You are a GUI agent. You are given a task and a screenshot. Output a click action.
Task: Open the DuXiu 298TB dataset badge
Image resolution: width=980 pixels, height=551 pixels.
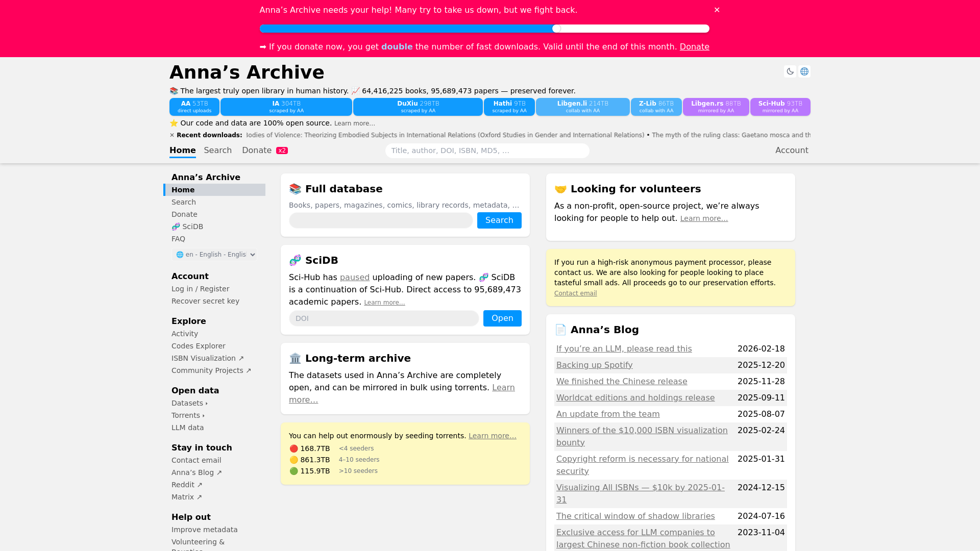(418, 107)
